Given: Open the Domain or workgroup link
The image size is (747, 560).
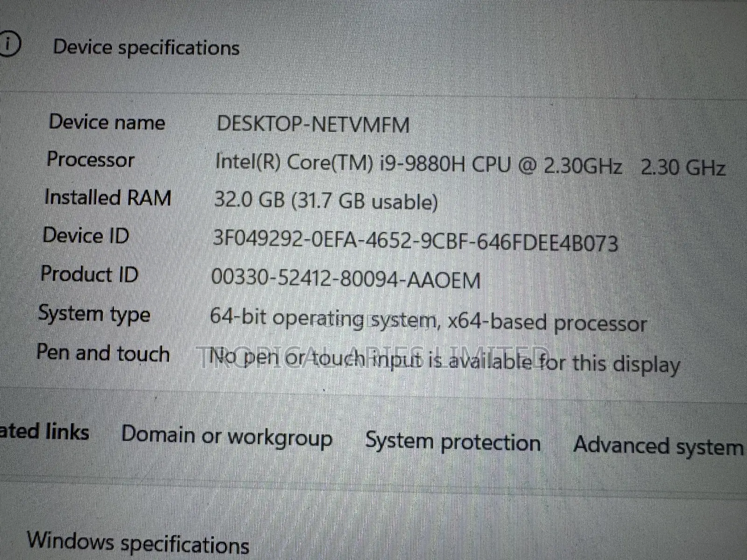Looking at the screenshot, I should point(227,437).
